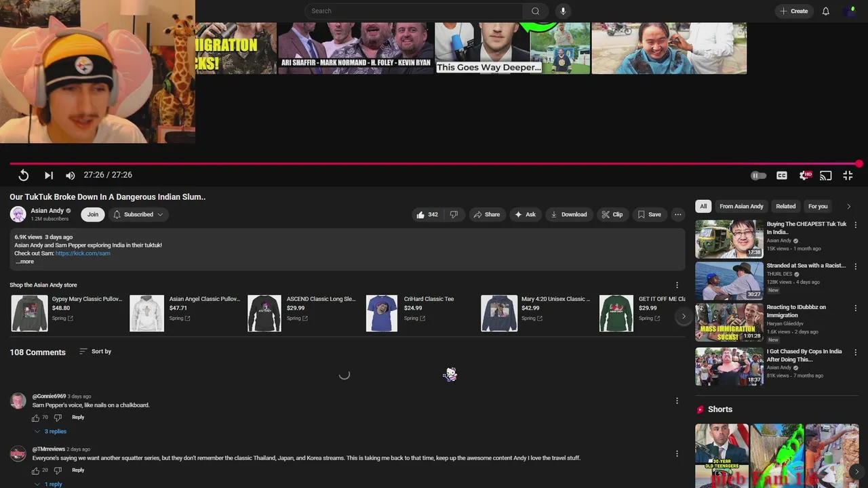Create a Clip of video

click(612, 215)
